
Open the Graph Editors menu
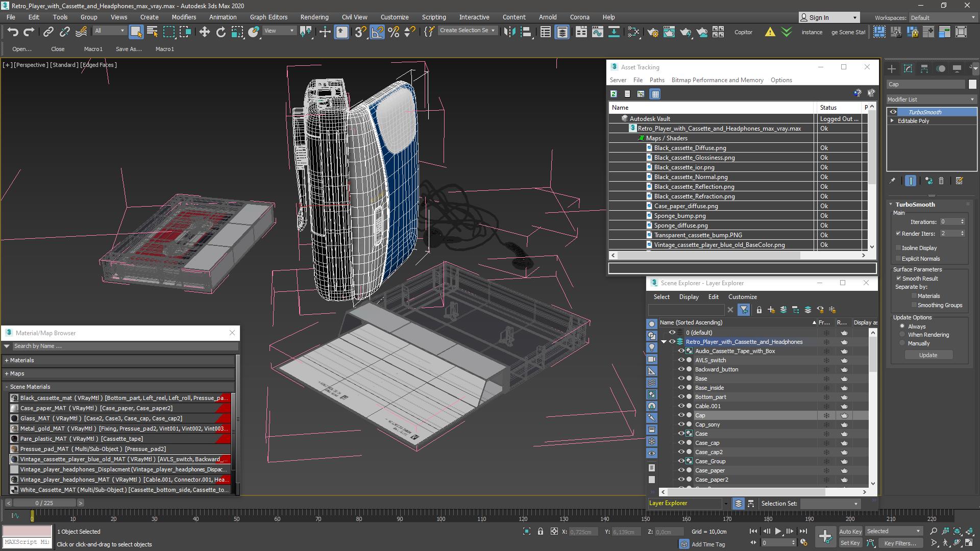tap(268, 17)
